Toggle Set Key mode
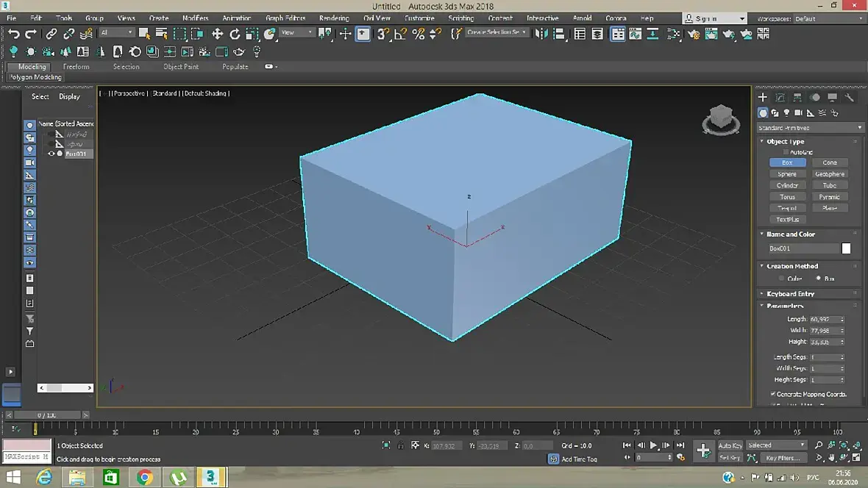868x488 pixels. (x=730, y=458)
